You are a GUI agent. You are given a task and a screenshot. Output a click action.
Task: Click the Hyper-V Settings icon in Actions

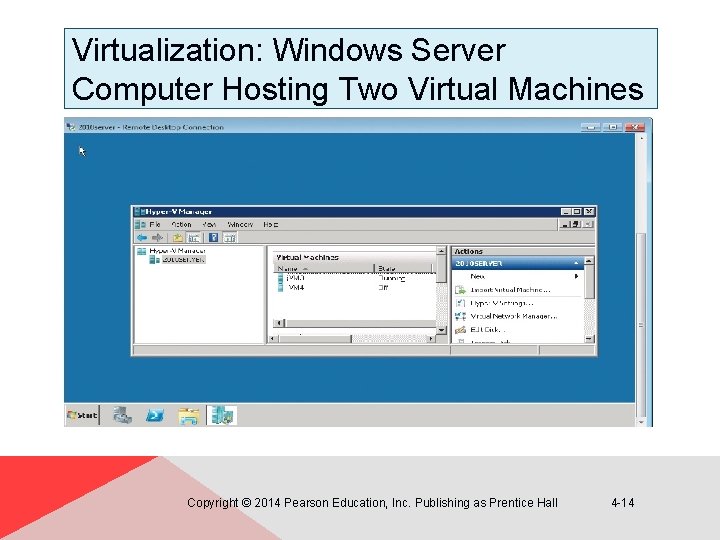(x=460, y=303)
